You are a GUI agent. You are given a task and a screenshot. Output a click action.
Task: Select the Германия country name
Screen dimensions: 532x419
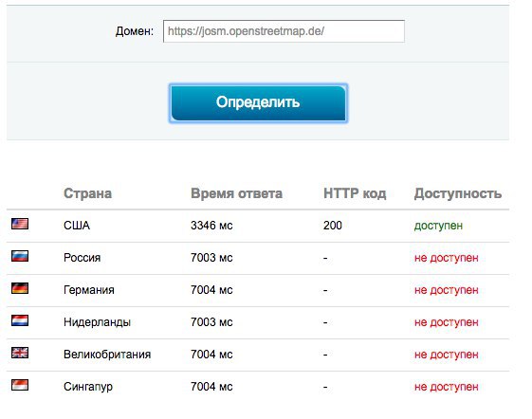coord(89,290)
